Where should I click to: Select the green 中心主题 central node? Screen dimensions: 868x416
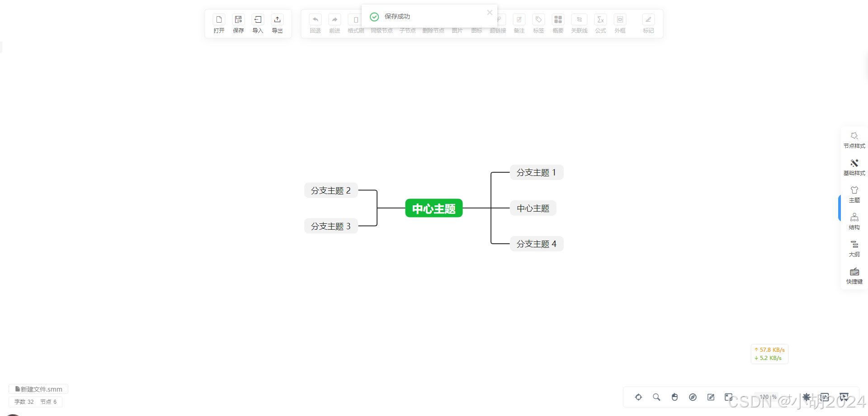pos(434,208)
